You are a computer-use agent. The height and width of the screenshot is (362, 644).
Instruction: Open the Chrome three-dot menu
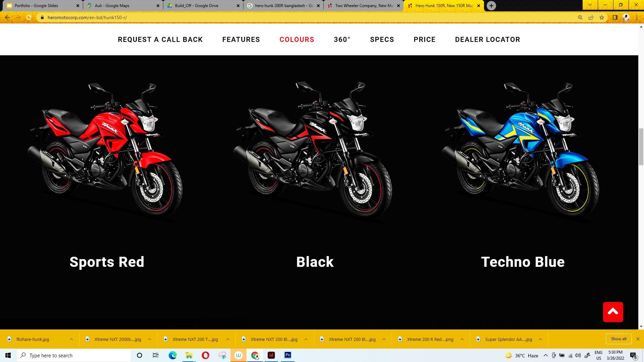click(x=637, y=17)
